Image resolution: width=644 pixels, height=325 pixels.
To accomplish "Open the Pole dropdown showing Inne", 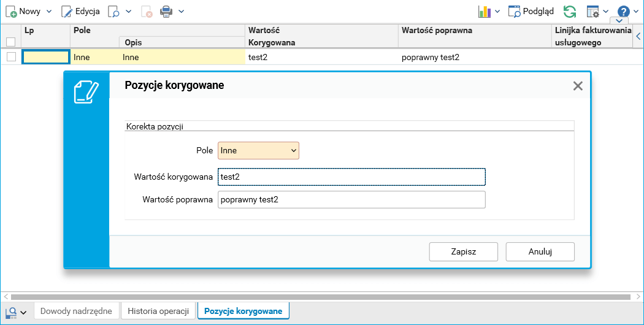I will coord(258,150).
